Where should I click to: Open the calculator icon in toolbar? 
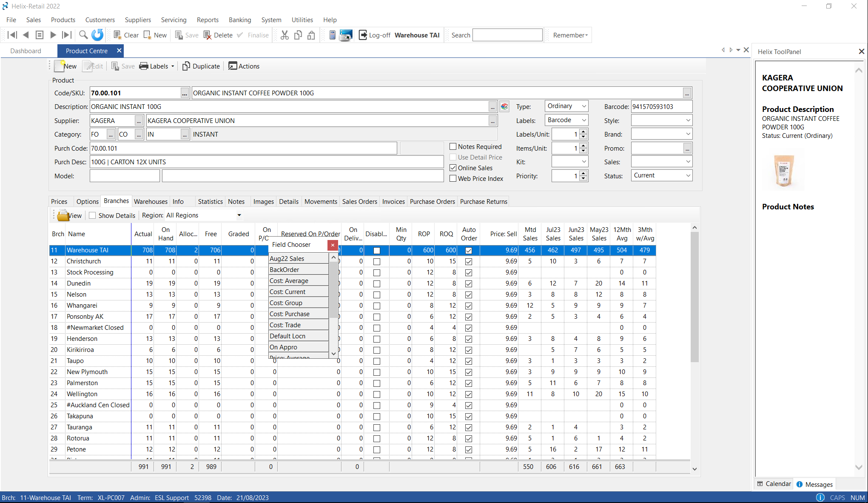pyautogui.click(x=333, y=35)
